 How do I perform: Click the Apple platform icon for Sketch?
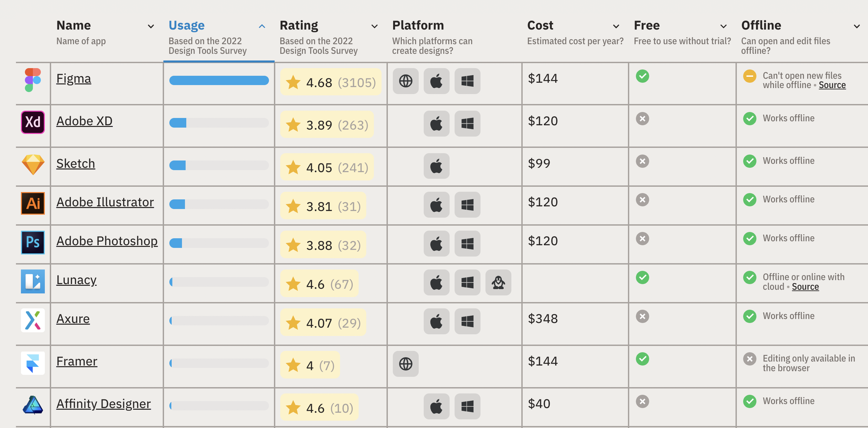pyautogui.click(x=436, y=166)
